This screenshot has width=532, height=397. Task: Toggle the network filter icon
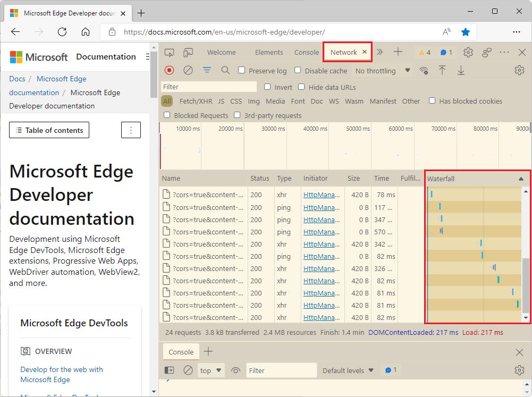pyautogui.click(x=207, y=70)
